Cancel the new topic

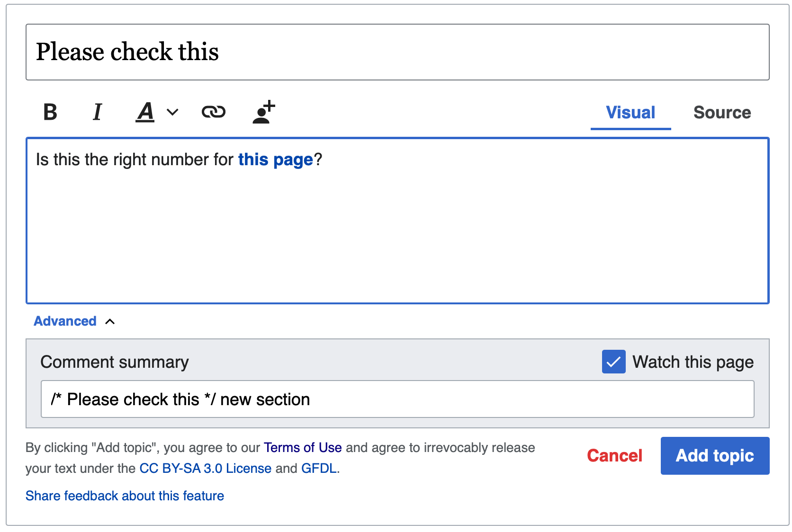(614, 456)
